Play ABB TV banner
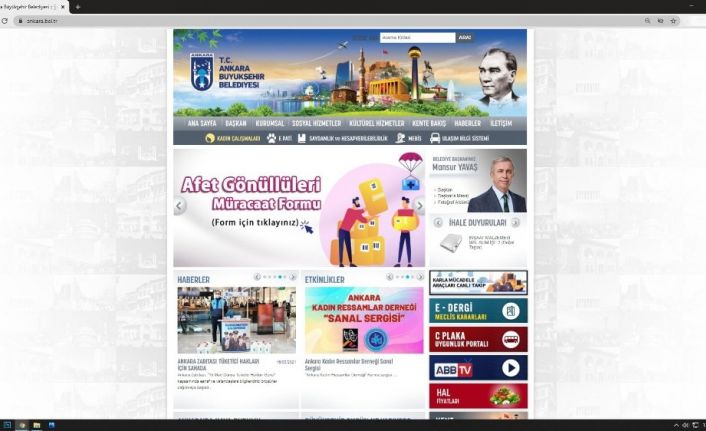The image size is (706, 431). point(478,367)
